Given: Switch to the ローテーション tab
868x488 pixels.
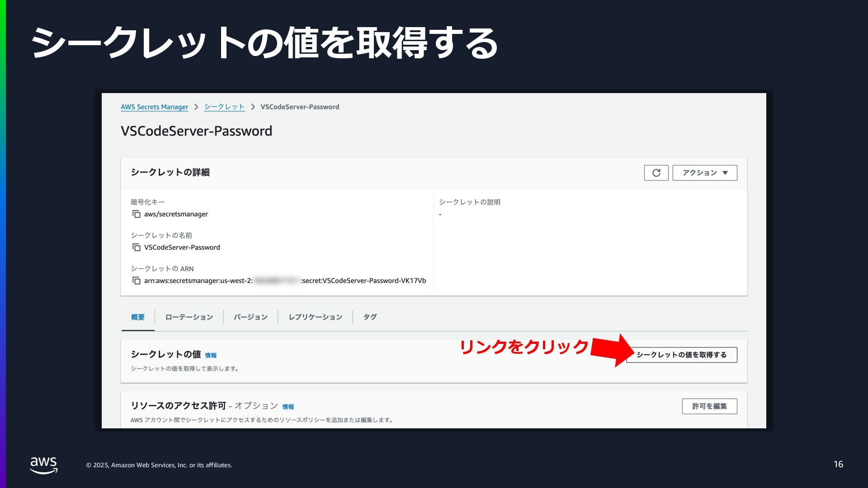Looking at the screenshot, I should pyautogui.click(x=189, y=317).
